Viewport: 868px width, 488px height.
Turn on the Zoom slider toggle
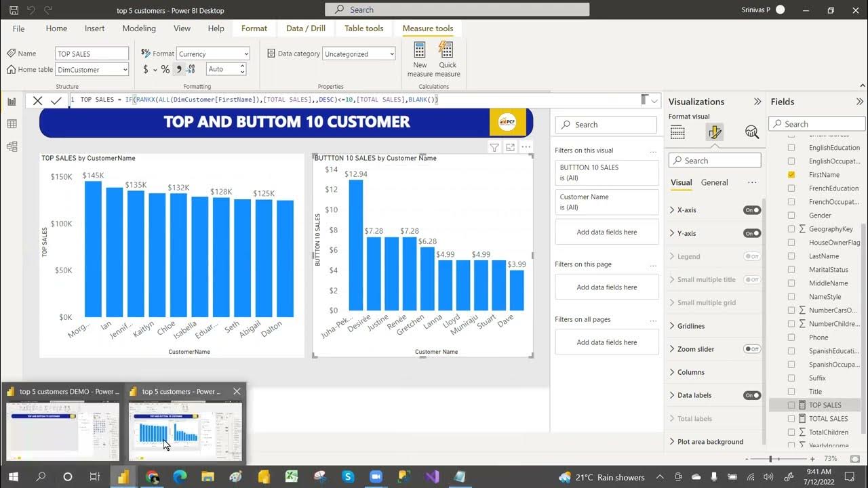(x=752, y=349)
